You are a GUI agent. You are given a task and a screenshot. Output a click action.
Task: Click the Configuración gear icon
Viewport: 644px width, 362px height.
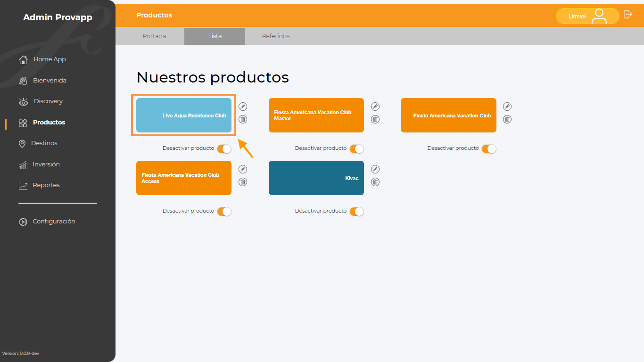[23, 222]
